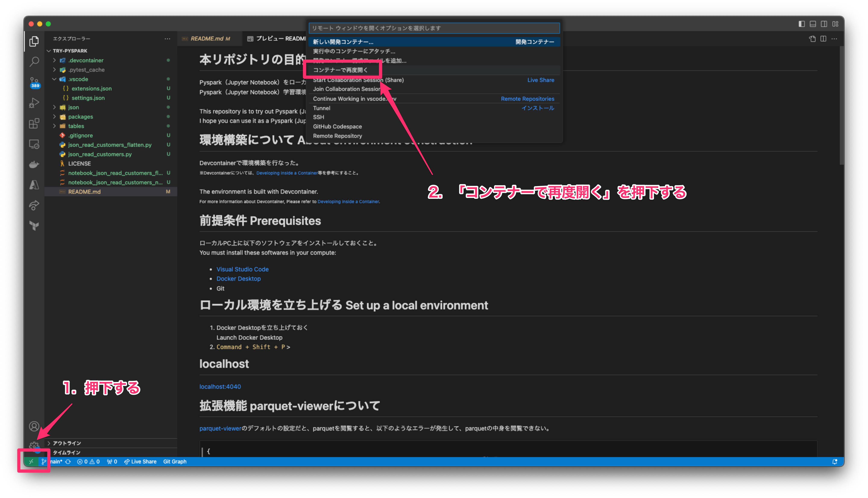Select コンテナーで再度開く menu entry

click(x=341, y=70)
